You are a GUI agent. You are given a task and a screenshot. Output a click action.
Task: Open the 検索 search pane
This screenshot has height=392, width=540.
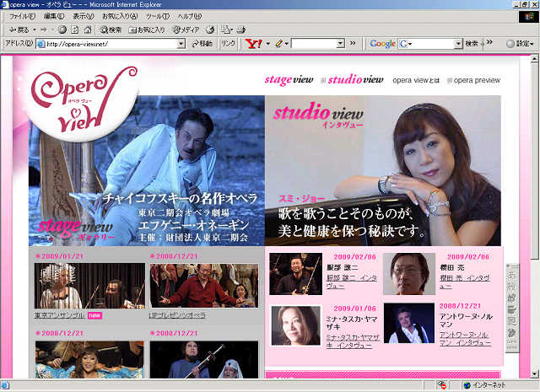(x=111, y=30)
